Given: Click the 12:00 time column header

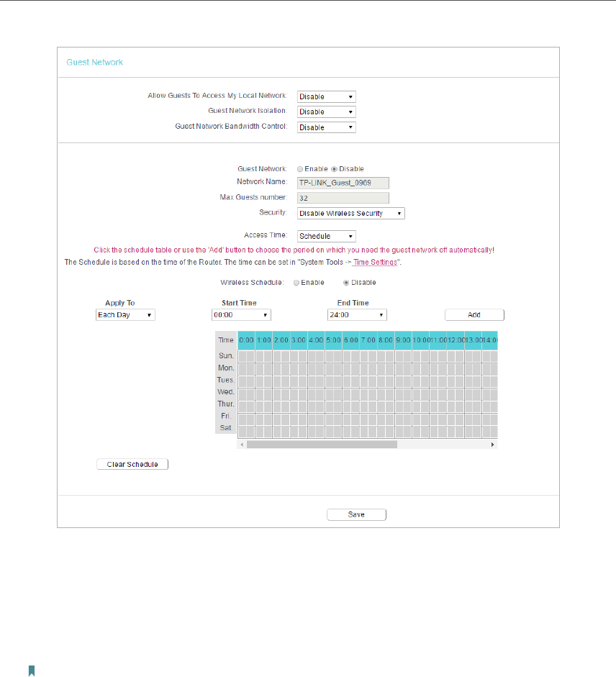Looking at the screenshot, I should click(456, 340).
